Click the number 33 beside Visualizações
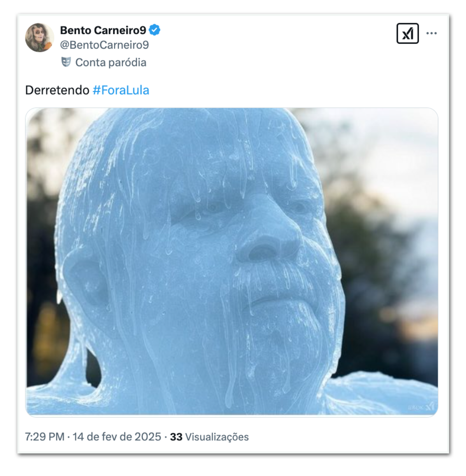This screenshot has width=466, height=476. pos(176,437)
